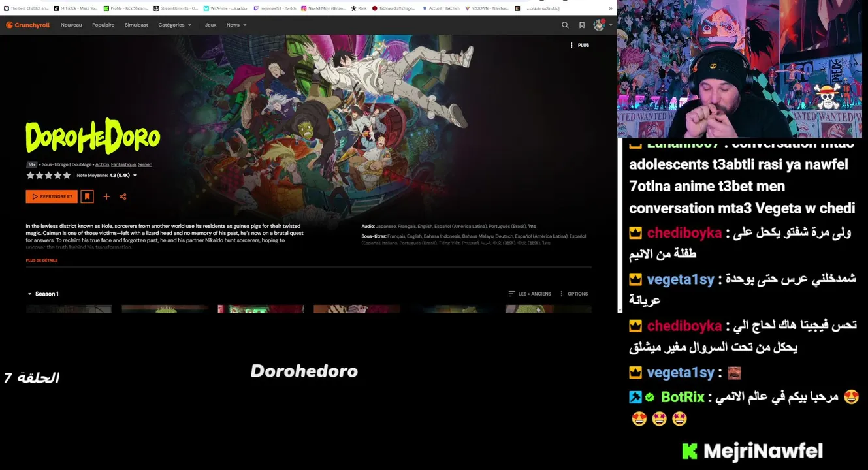
Task: Click the Plus de détails link
Action: [42, 260]
